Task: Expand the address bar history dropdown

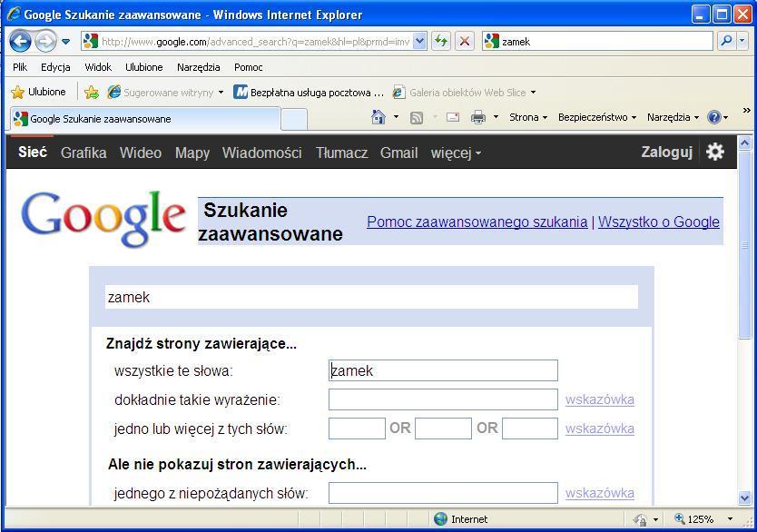Action: [420, 42]
